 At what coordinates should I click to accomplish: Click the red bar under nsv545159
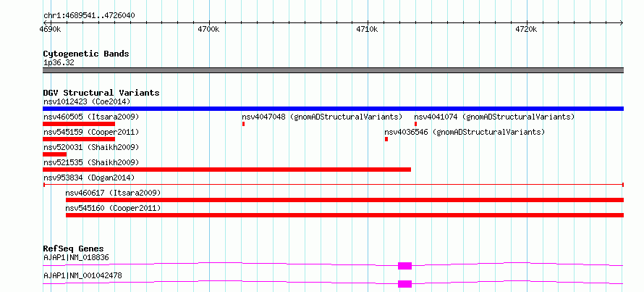click(x=79, y=139)
